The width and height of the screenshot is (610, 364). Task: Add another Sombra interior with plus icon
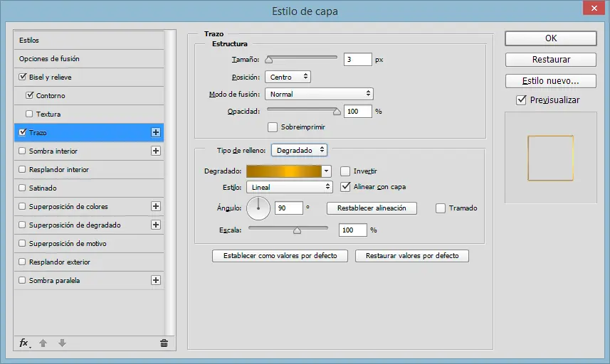click(x=156, y=151)
